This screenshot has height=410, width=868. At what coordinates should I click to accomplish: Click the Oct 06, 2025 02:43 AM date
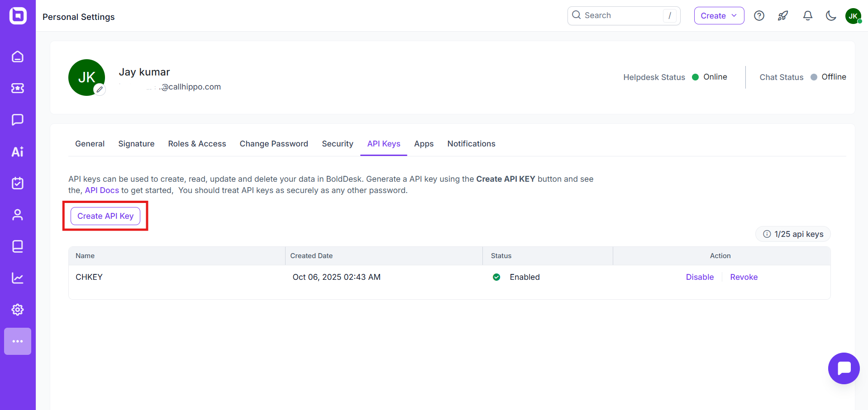click(336, 277)
